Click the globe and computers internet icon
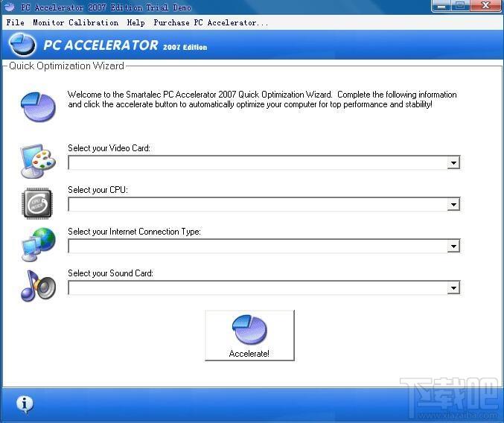The image size is (504, 423). (38, 244)
